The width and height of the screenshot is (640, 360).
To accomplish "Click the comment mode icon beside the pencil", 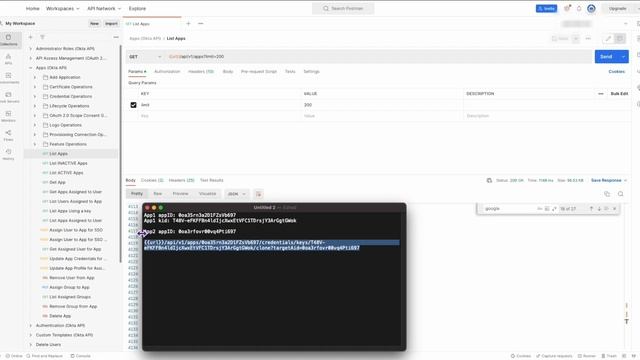I will [x=620, y=38].
